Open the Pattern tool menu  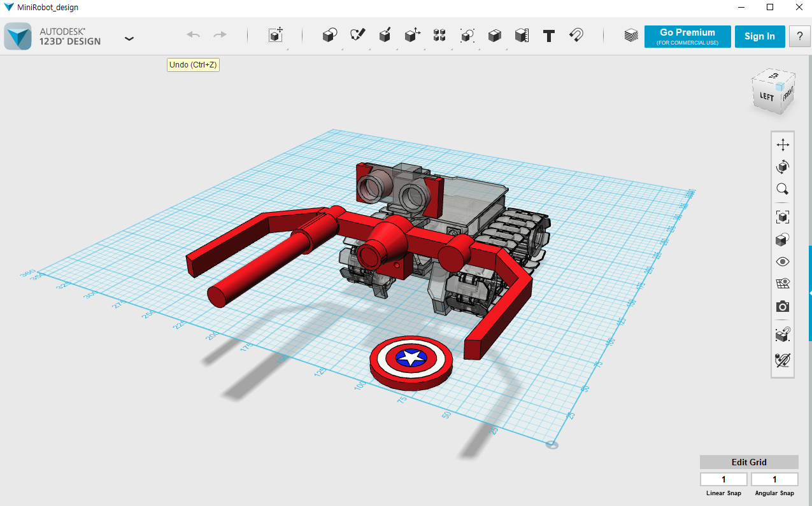pyautogui.click(x=439, y=36)
